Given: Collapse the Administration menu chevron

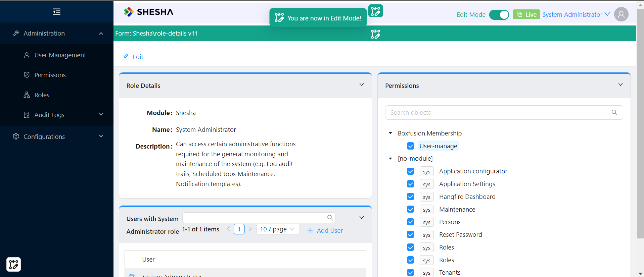Looking at the screenshot, I should pyautogui.click(x=101, y=34).
